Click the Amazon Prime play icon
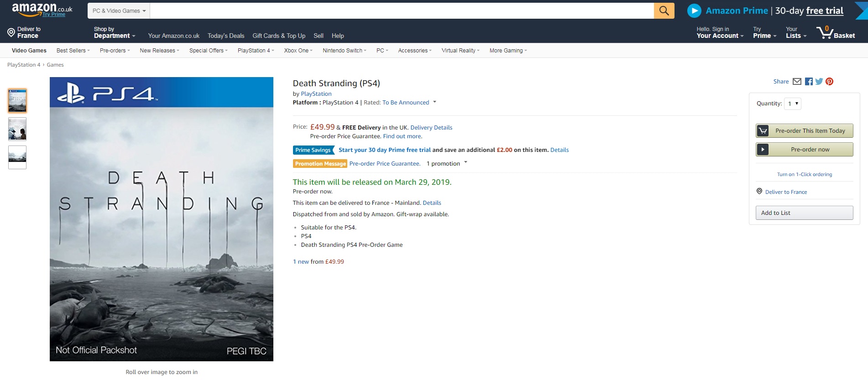868x385 pixels. 694,10
